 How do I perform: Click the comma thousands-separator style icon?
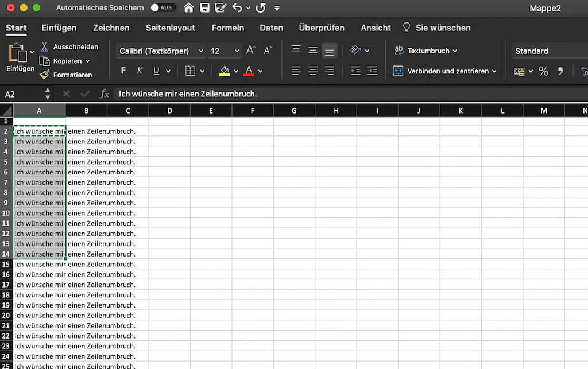point(560,71)
